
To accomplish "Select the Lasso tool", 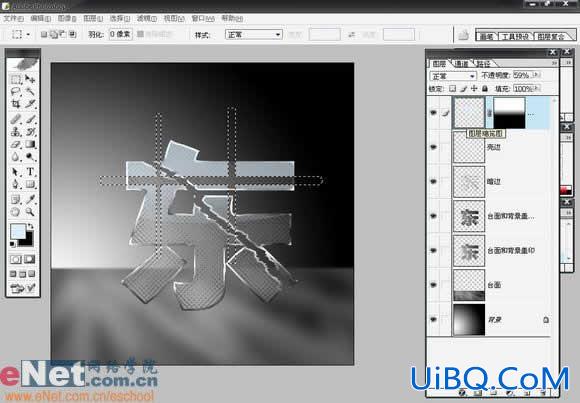I will click(x=16, y=92).
